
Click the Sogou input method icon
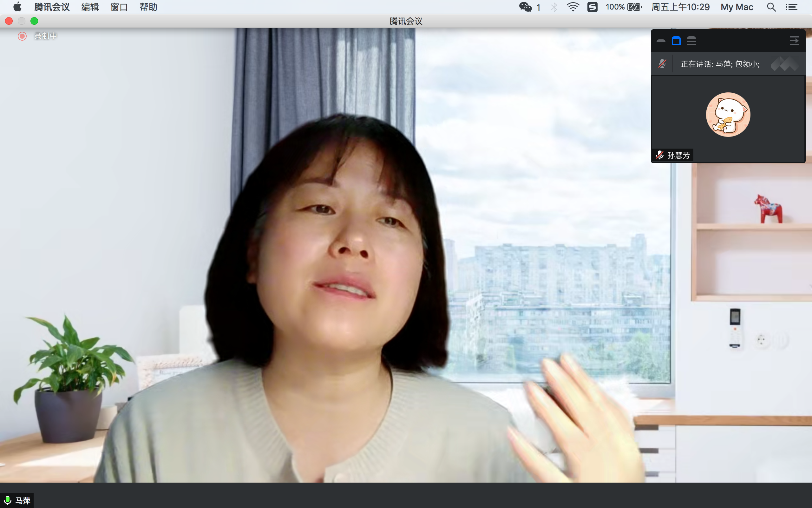(x=592, y=7)
